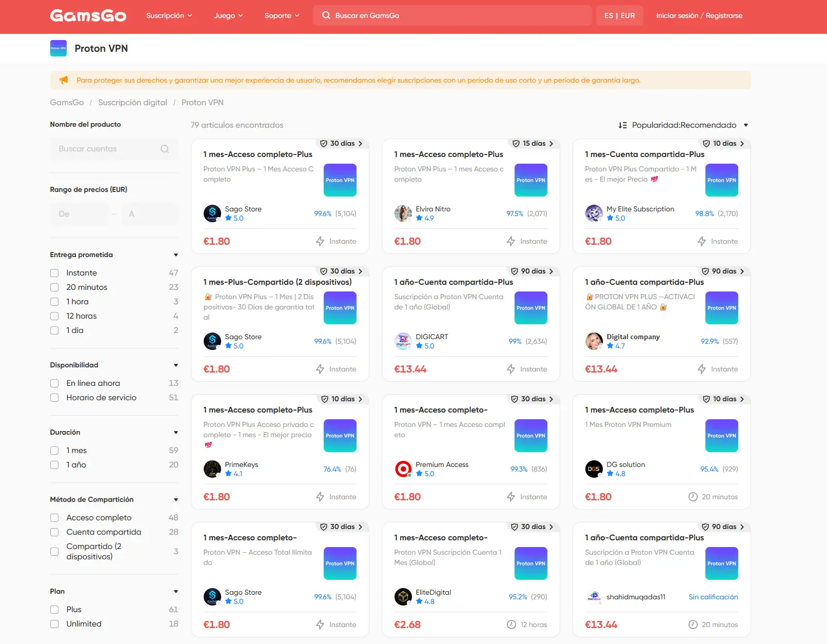
Task: Click Elvira Nitro seller avatar
Action: [x=403, y=213]
